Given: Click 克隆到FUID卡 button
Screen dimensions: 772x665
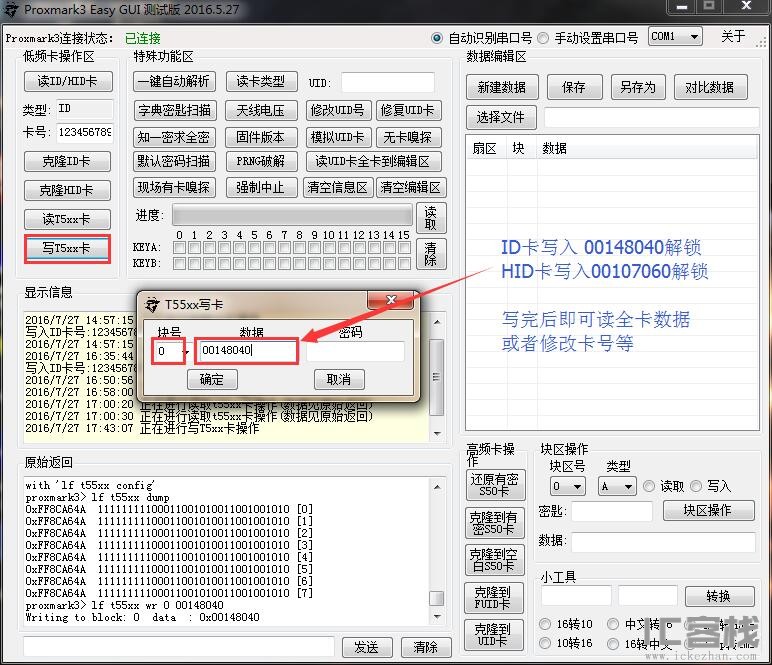Looking at the screenshot, I should coord(493,598).
